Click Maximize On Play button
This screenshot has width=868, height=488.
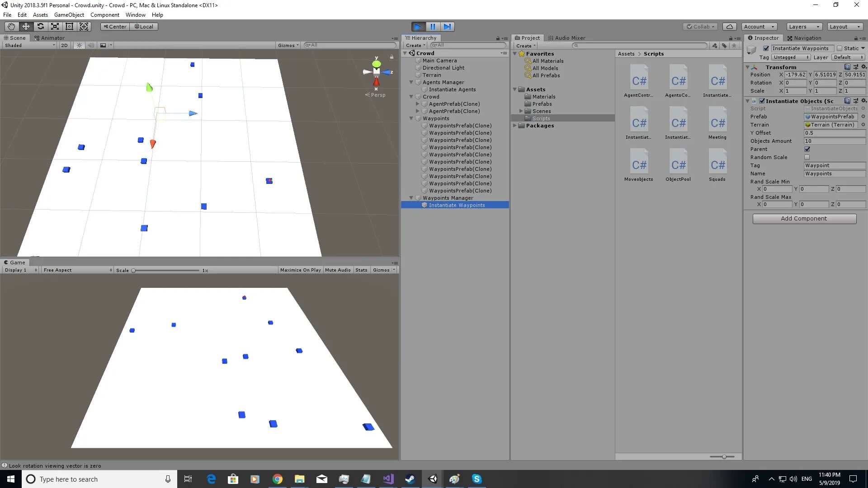(300, 270)
